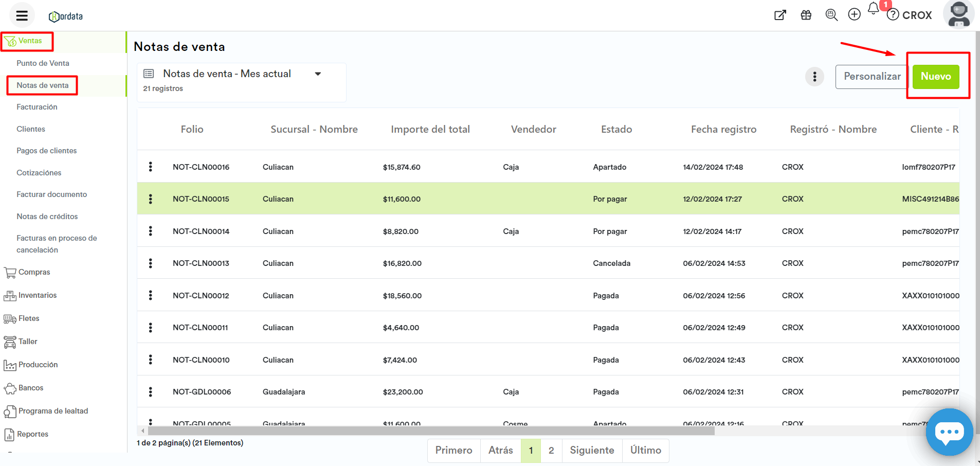Screen dimensions: 980x466
Task: Click the horizontal table scrollbar
Action: [431, 431]
